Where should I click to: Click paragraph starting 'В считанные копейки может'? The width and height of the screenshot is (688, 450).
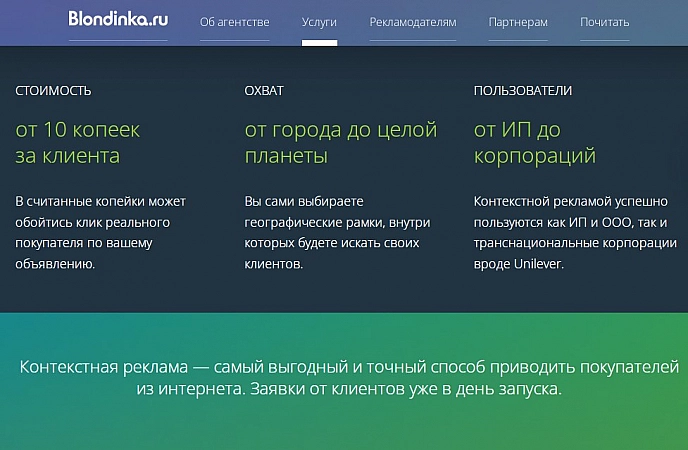(x=100, y=232)
